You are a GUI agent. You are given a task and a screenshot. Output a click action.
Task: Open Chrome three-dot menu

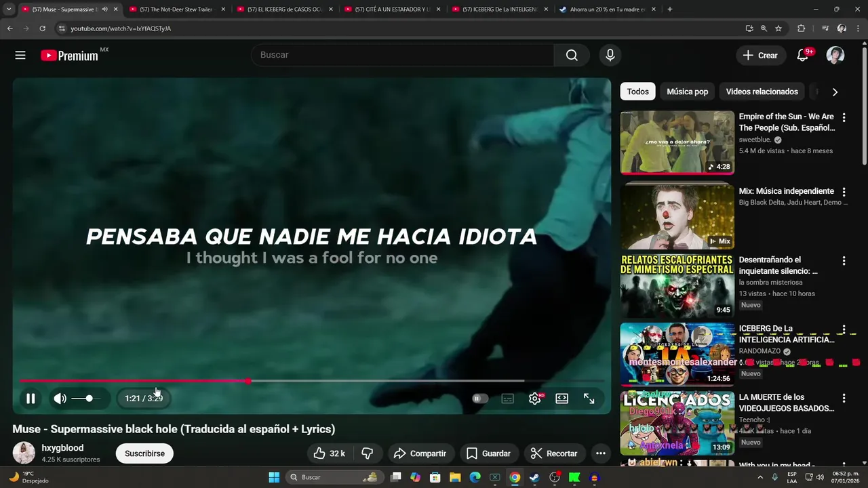coord(858,28)
